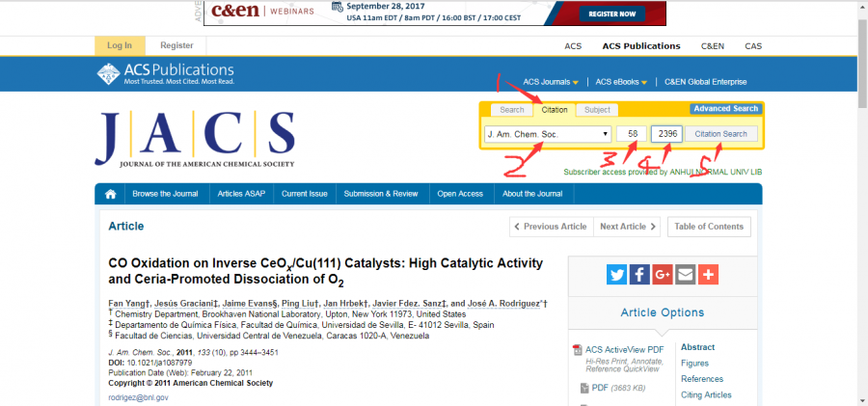Open the CAS top link
Viewport: 868px width, 406px height.
point(753,46)
